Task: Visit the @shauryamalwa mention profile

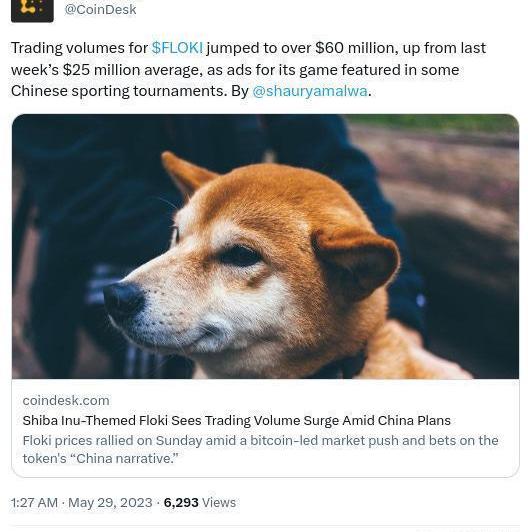Action: (310, 91)
